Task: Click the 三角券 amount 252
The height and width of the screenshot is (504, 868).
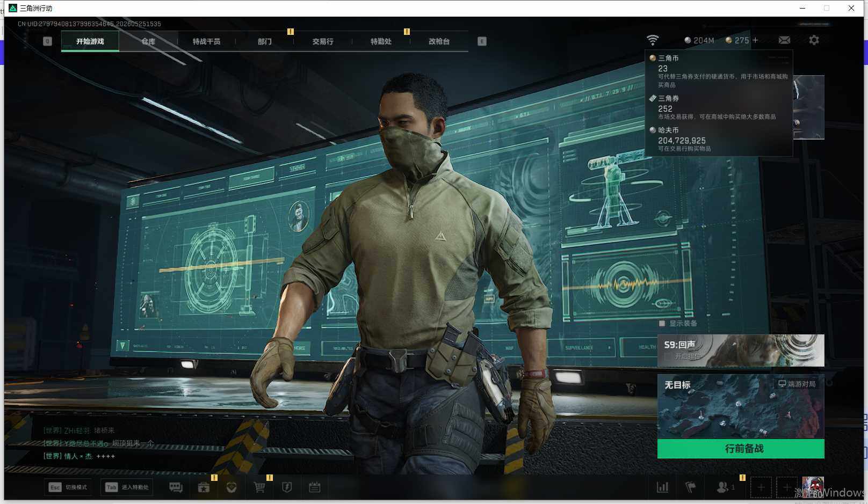Action: [x=665, y=108]
